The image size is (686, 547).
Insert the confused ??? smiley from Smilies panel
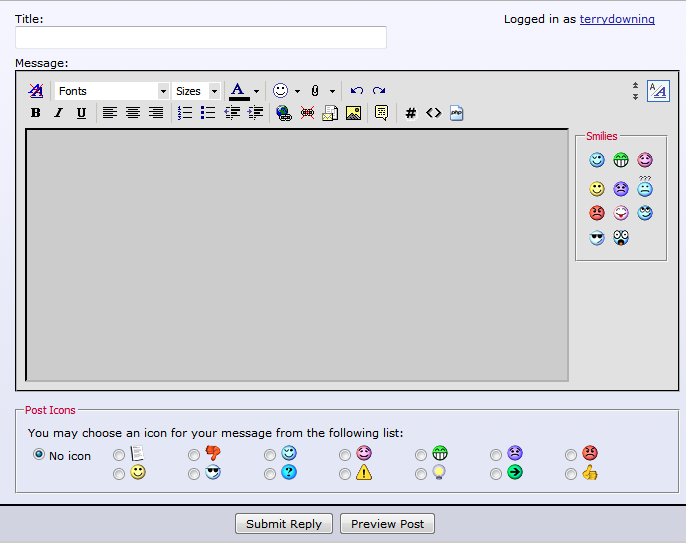point(645,186)
